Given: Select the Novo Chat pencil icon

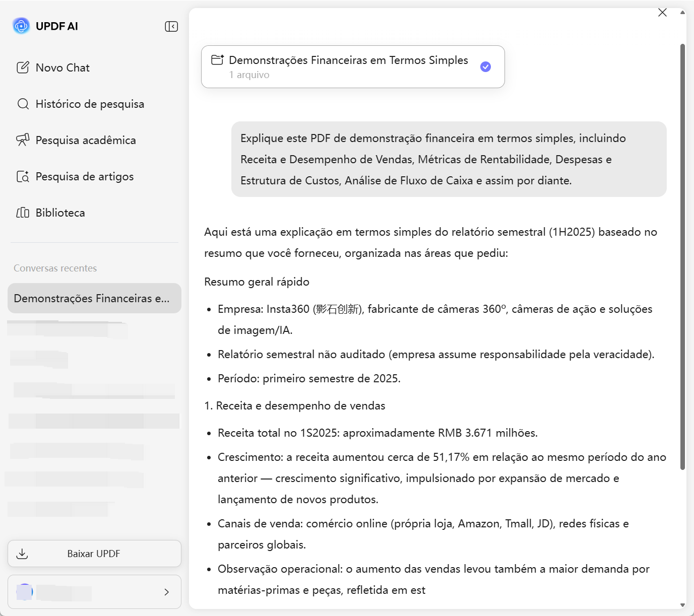Looking at the screenshot, I should coord(23,67).
